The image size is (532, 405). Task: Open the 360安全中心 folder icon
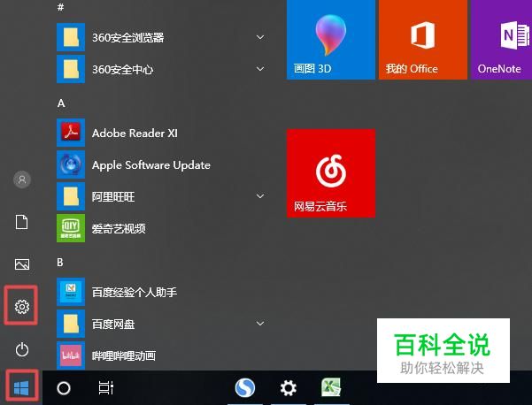[x=71, y=69]
